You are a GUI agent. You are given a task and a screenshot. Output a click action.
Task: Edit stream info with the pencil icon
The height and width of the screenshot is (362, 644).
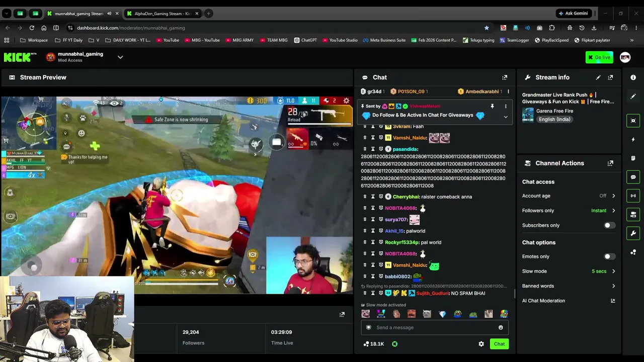[x=598, y=77]
